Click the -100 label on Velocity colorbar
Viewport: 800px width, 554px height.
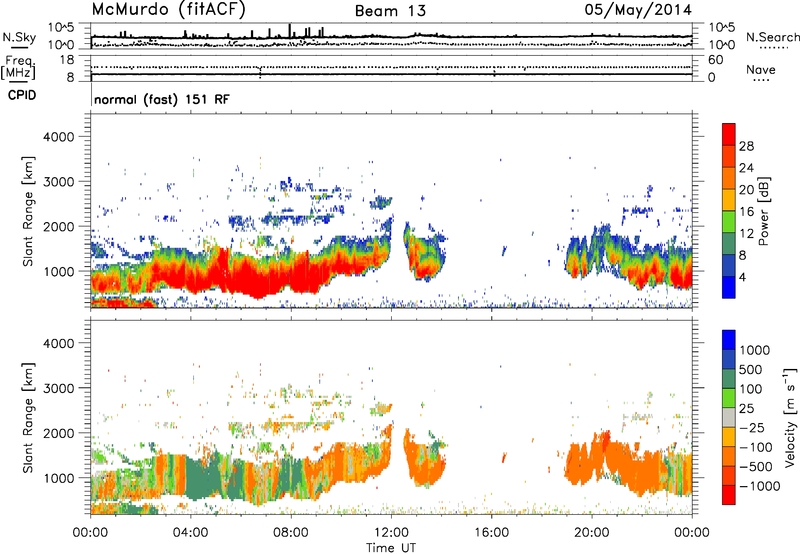[756, 447]
